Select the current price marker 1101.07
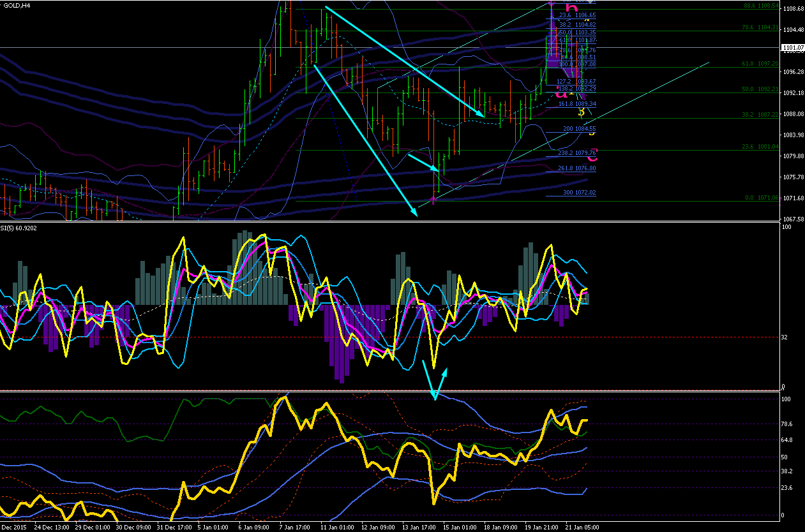Viewport: 805px width, 532px height. coord(793,48)
